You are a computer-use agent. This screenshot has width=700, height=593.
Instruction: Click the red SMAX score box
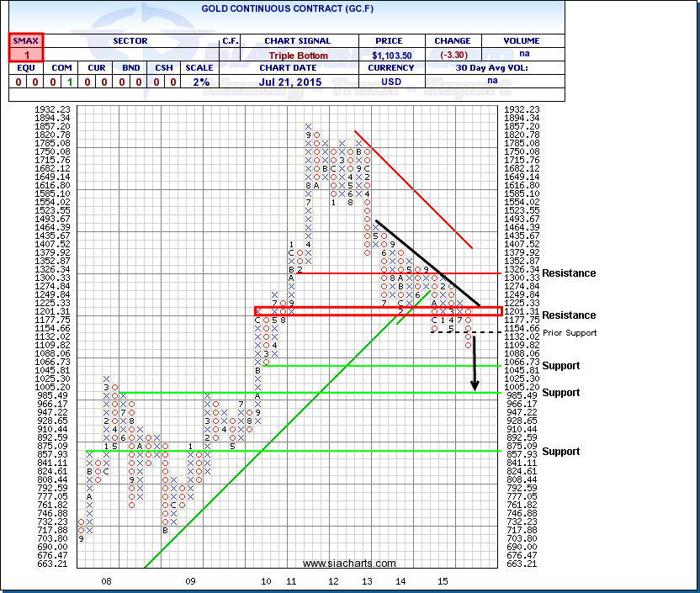coord(26,47)
